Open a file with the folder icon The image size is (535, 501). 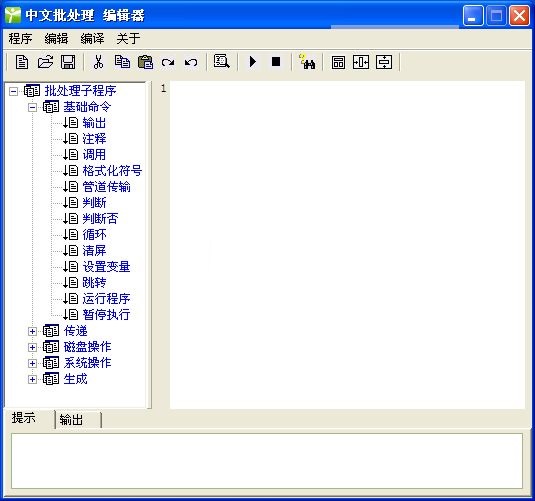45,62
